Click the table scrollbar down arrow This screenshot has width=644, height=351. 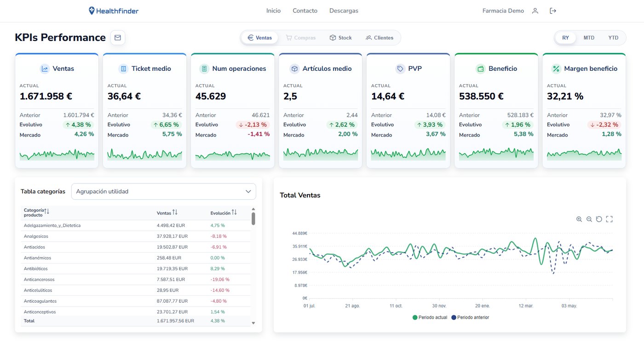coord(253,323)
